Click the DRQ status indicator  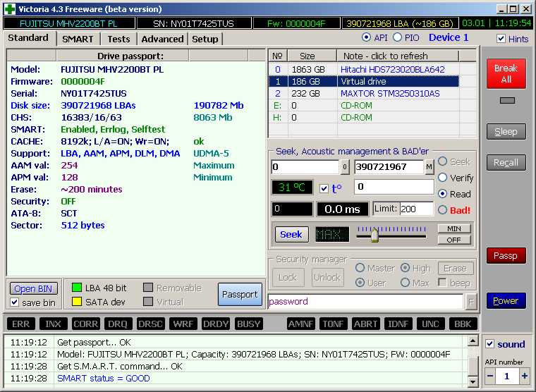118,324
